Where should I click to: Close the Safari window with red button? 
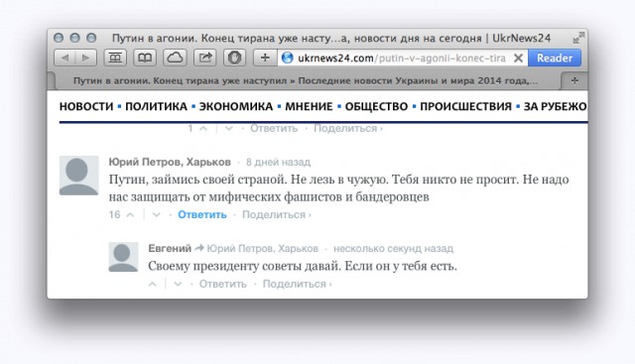(x=59, y=38)
